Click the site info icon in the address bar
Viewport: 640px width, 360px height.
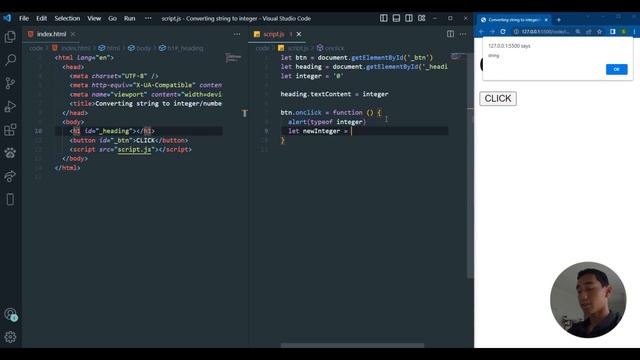[x=516, y=31]
